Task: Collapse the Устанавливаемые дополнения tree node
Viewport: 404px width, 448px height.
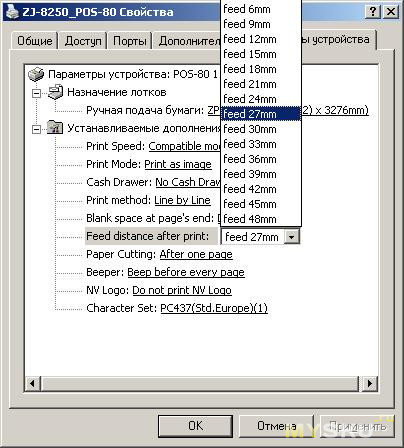Action: (x=36, y=129)
